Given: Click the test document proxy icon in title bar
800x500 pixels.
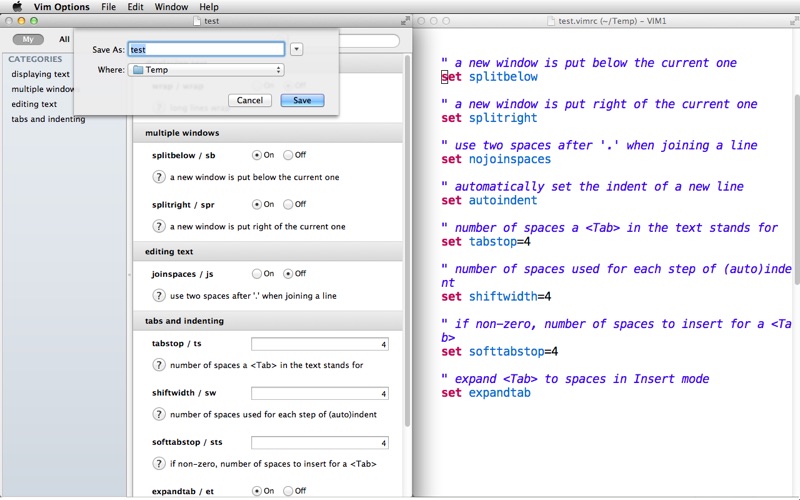Looking at the screenshot, I should (x=197, y=21).
